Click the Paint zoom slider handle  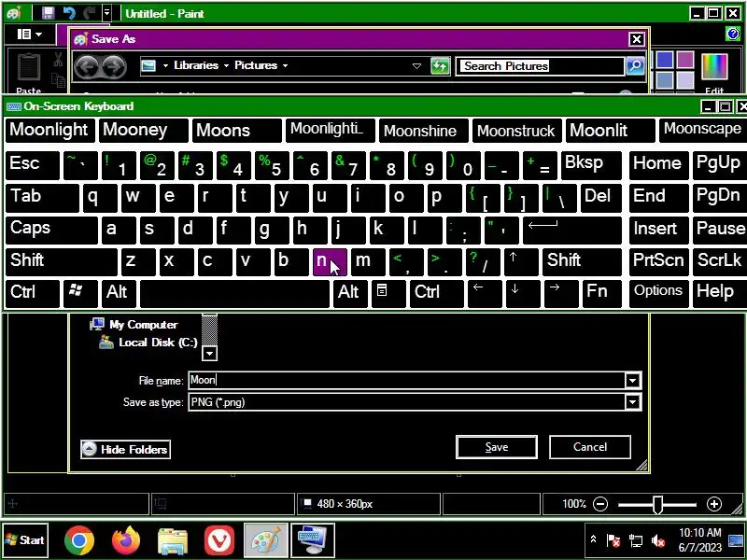tap(657, 504)
